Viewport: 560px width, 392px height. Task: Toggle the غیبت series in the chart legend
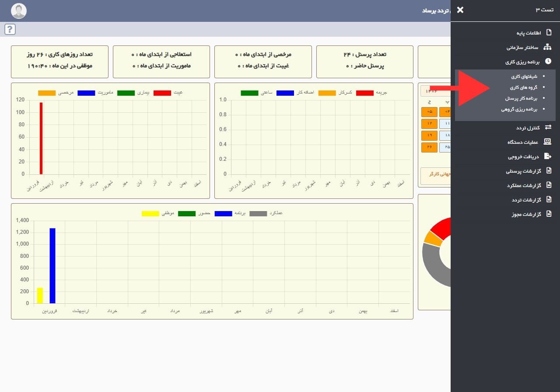pyautogui.click(x=162, y=93)
